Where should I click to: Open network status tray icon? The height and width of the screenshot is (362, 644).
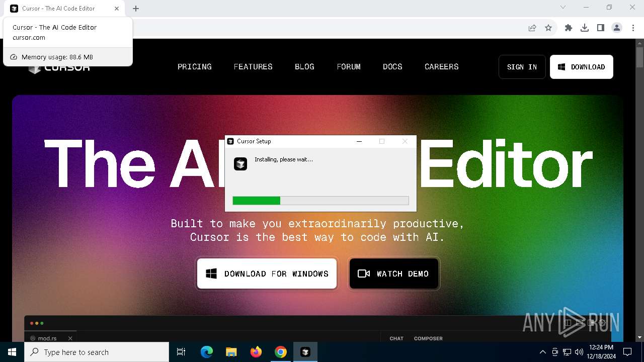click(x=567, y=352)
